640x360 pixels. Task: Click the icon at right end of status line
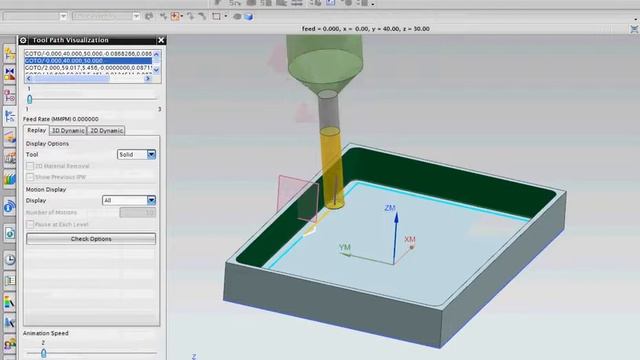(634, 29)
